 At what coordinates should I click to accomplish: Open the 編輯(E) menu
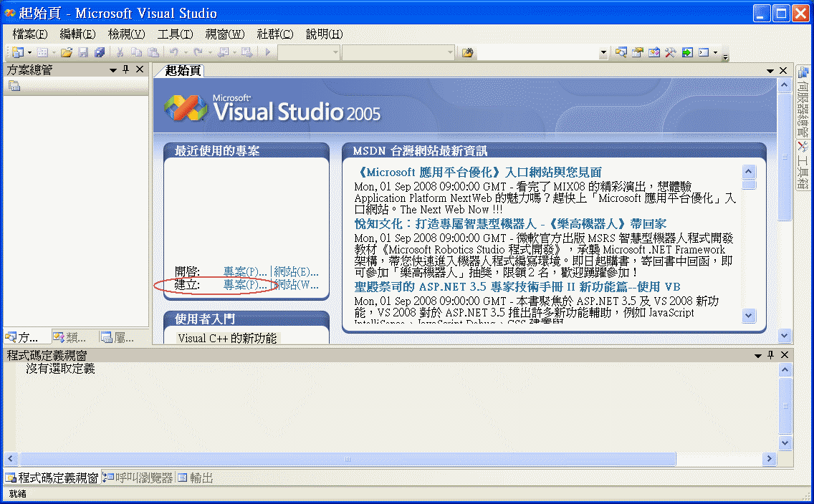77,34
